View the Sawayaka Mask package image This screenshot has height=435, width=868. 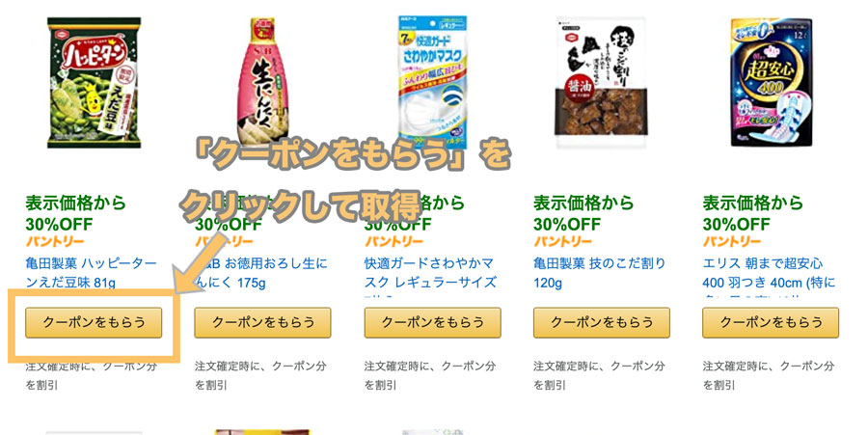(x=432, y=82)
